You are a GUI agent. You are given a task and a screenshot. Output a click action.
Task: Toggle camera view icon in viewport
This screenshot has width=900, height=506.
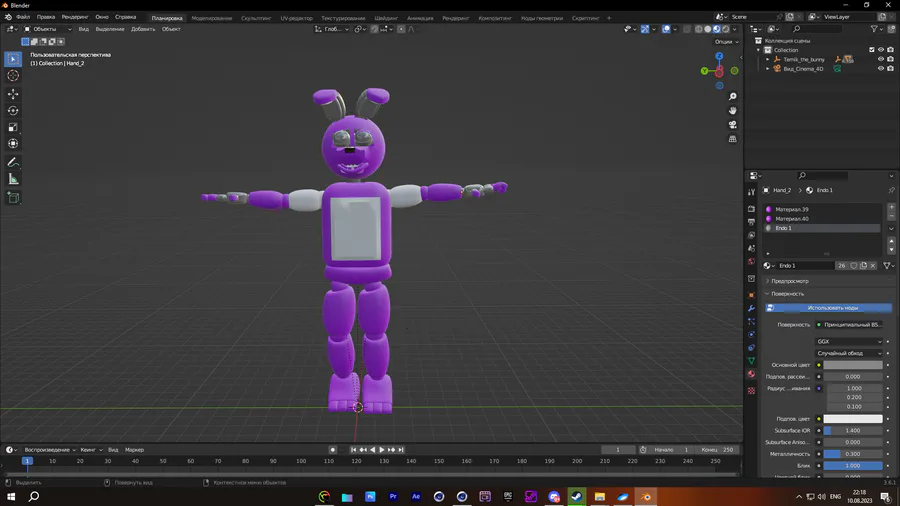pyautogui.click(x=732, y=124)
